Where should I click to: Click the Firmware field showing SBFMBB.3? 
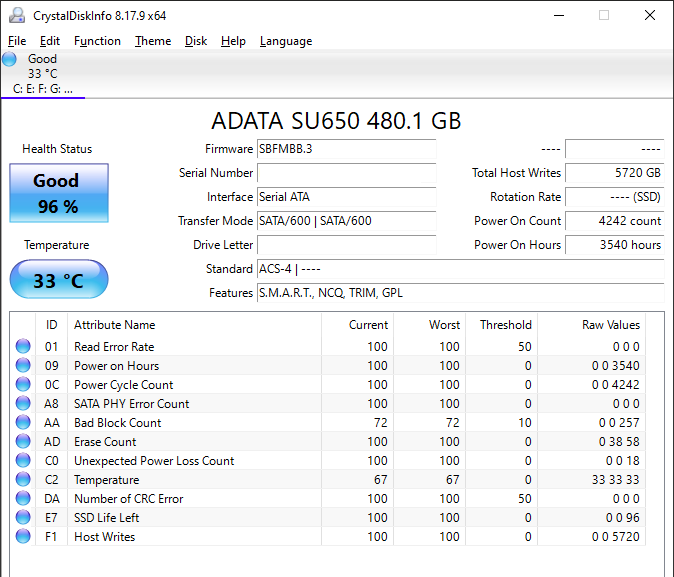(x=346, y=149)
